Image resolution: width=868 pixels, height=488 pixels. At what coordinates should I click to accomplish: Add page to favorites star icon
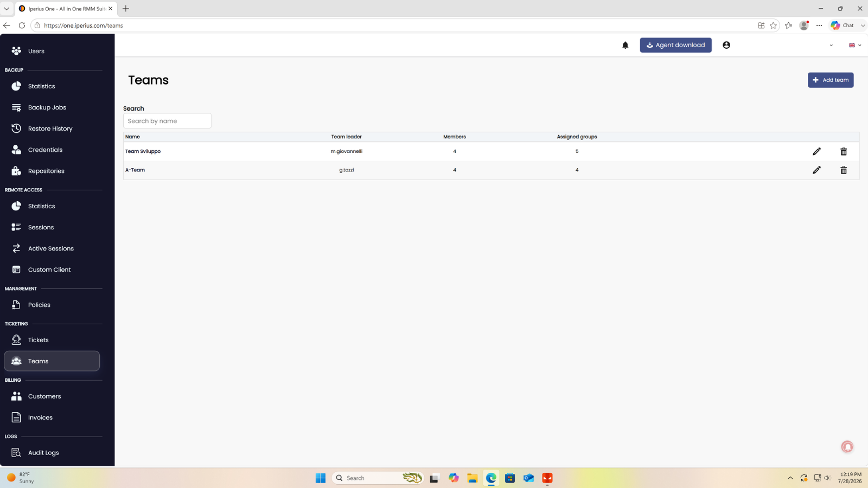(773, 25)
